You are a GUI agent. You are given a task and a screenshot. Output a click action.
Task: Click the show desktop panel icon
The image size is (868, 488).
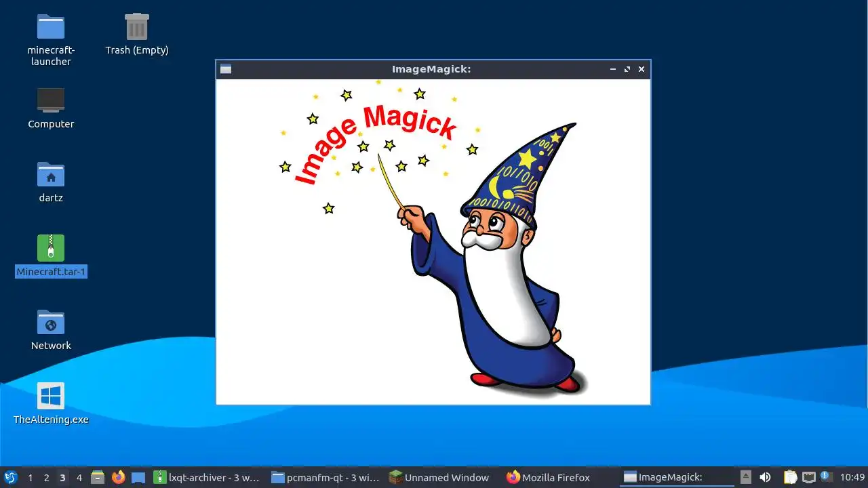(138, 477)
